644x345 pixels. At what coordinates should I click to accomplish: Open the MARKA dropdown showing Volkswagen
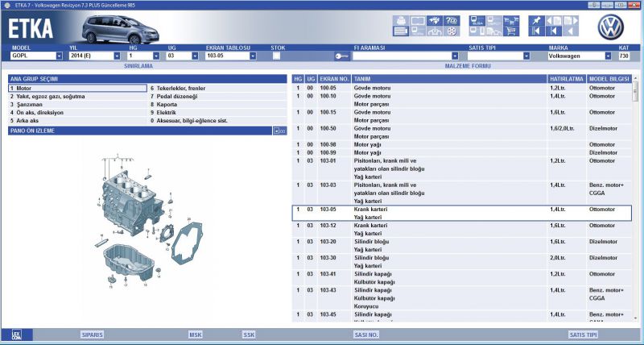608,56
